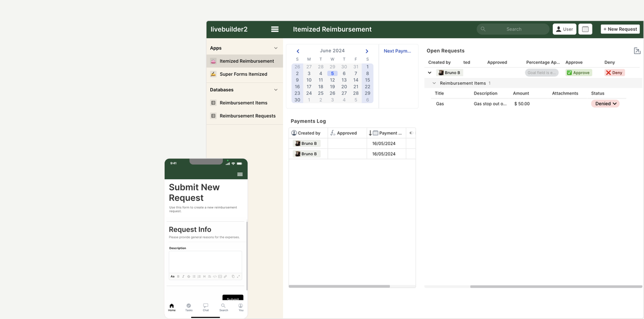
Task: Select the code formatting icon in the editor toolbar
Action: [215, 276]
